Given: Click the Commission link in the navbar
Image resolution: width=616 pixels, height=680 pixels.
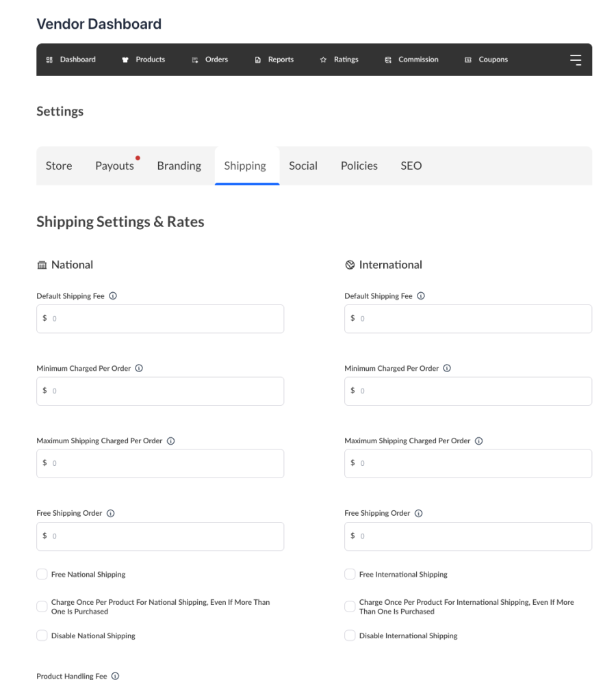Looking at the screenshot, I should 387,60.
